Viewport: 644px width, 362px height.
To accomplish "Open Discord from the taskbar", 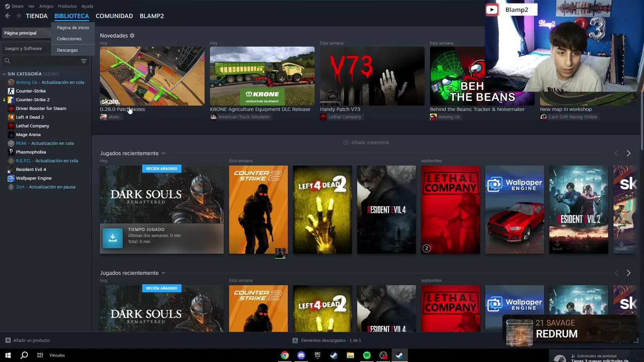I will 301,355.
